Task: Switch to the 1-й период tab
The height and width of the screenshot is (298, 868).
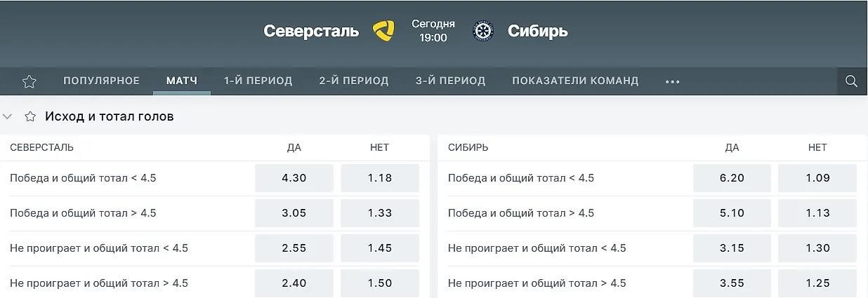Action: [258, 81]
